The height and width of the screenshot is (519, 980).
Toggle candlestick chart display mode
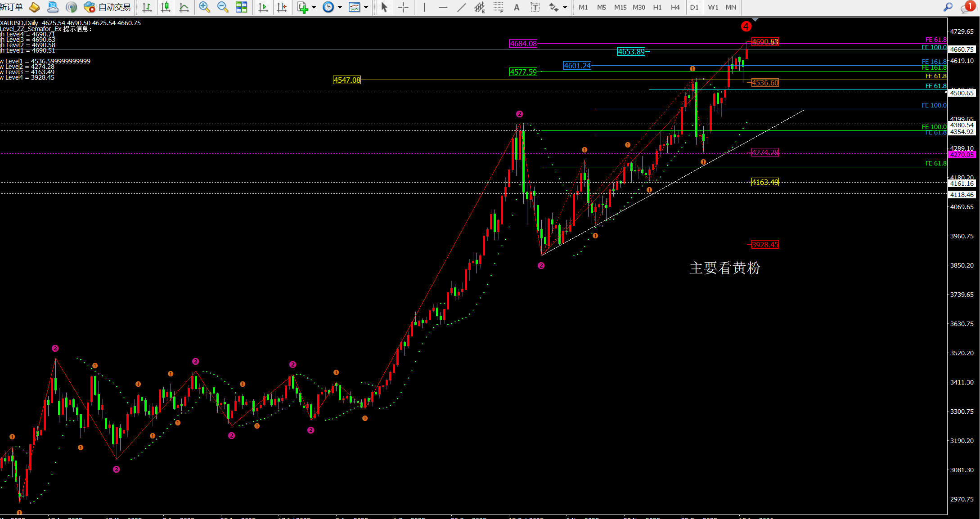[x=166, y=7]
